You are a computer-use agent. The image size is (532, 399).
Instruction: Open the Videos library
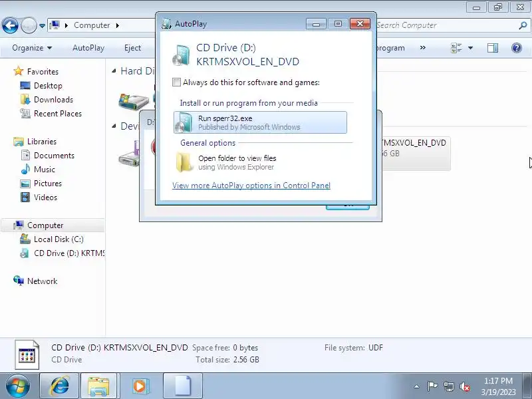tap(45, 197)
